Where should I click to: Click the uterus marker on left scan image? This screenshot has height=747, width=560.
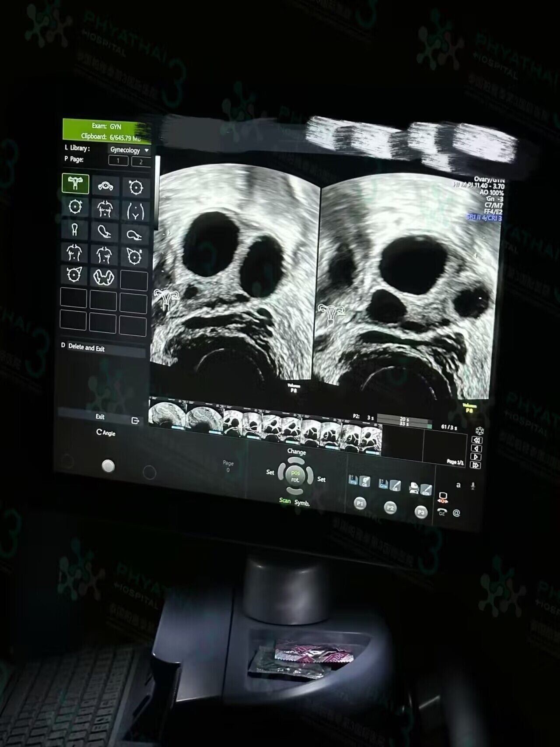166,299
